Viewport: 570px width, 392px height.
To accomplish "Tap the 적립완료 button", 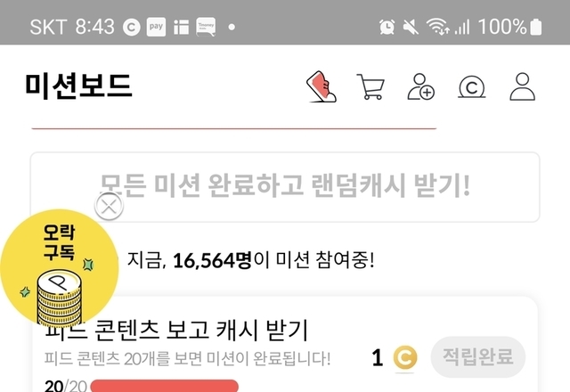I will click(478, 356).
